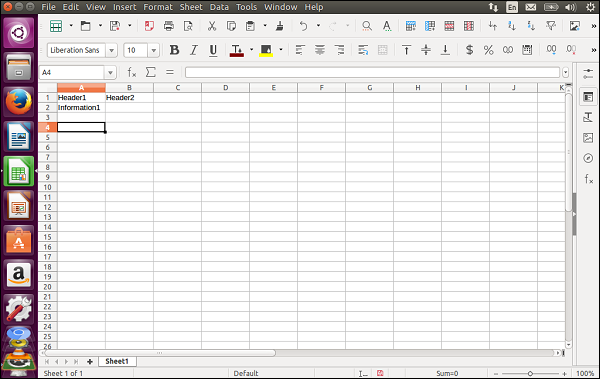The height and width of the screenshot is (379, 600).
Task: Toggle Italic formatting
Action: (194, 50)
